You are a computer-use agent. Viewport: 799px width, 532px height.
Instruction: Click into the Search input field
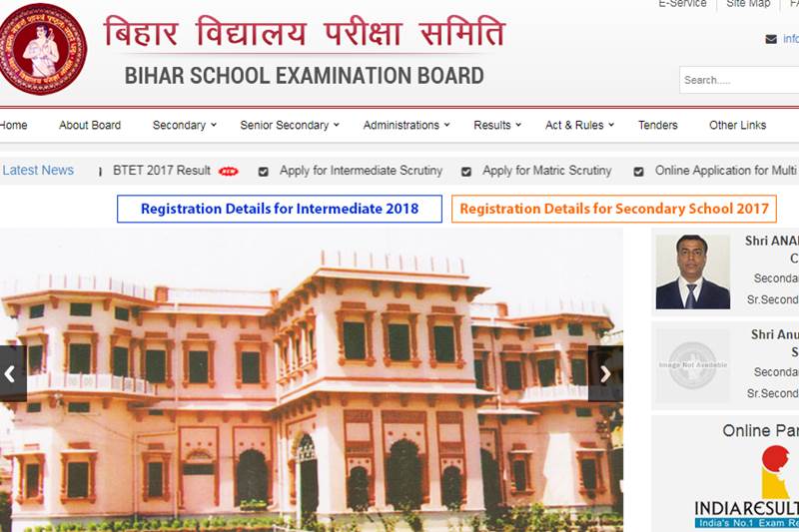(x=739, y=80)
